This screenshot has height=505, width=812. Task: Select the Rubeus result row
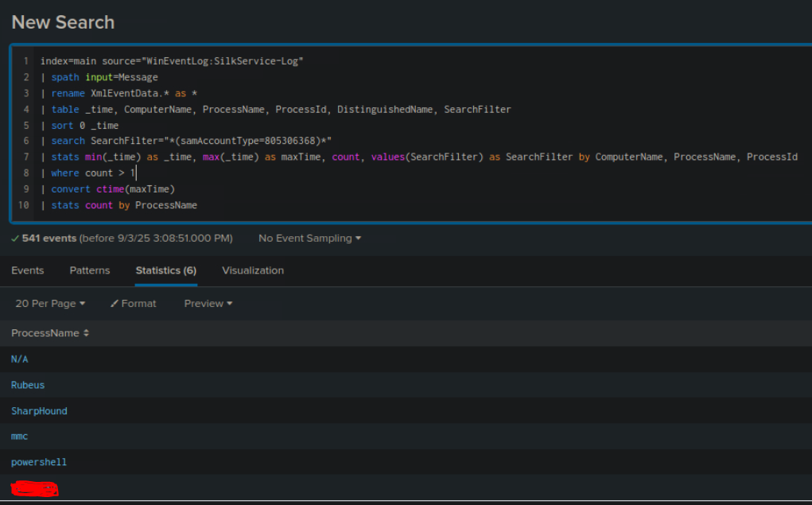point(28,385)
